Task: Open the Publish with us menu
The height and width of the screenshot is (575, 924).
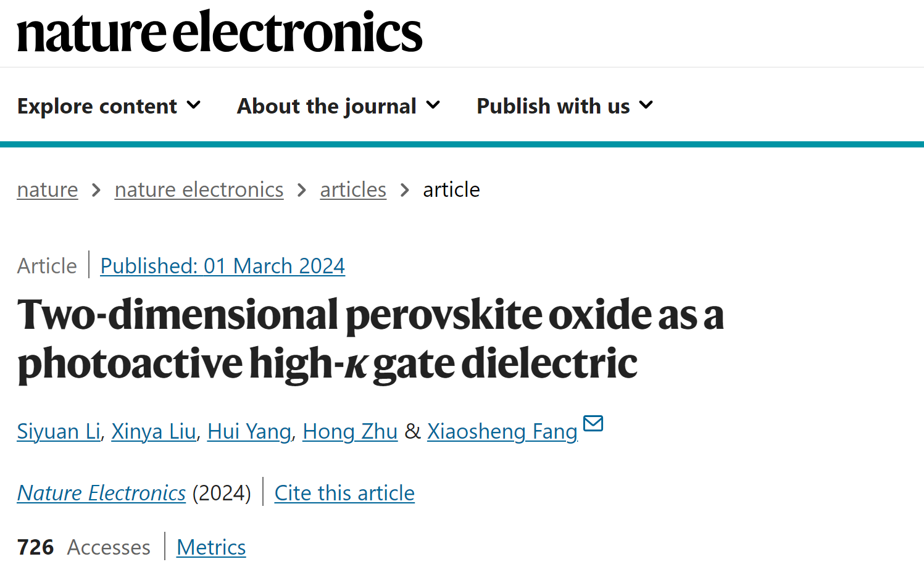Action: click(x=565, y=106)
